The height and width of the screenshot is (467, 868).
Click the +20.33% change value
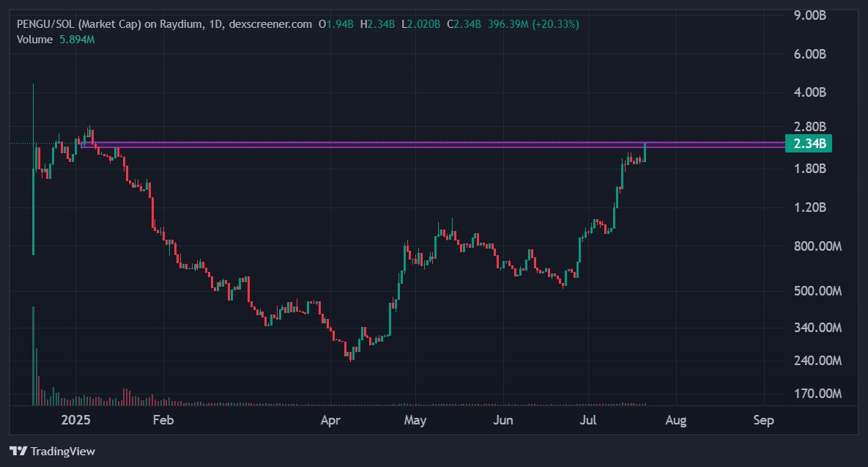click(x=555, y=24)
